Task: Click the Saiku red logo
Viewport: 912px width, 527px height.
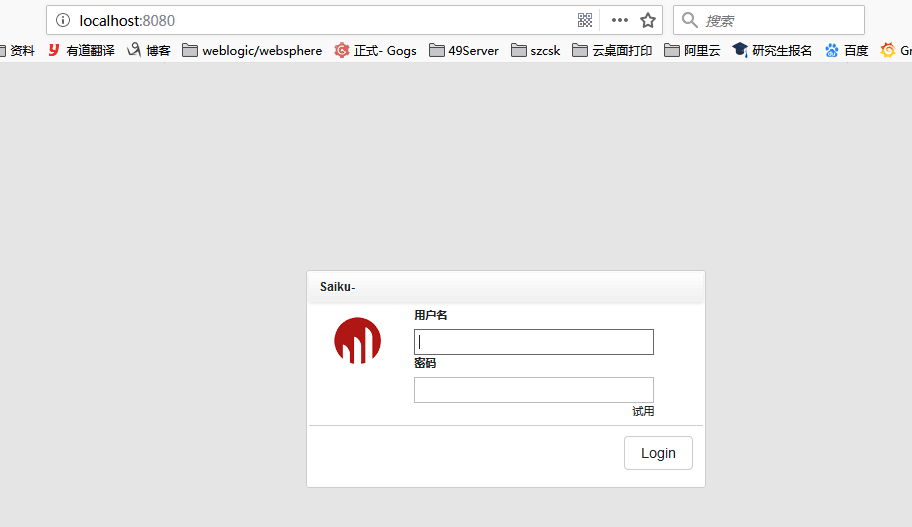Action: pos(357,341)
